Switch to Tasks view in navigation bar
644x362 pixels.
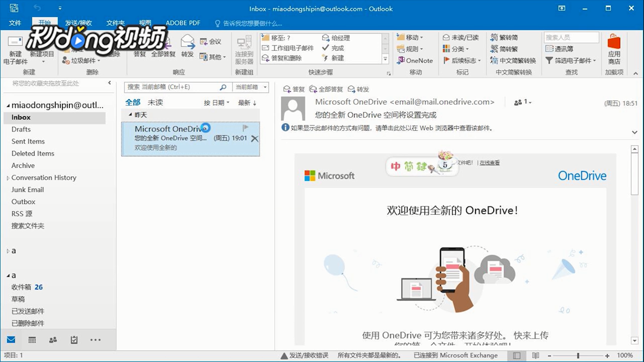[74, 340]
